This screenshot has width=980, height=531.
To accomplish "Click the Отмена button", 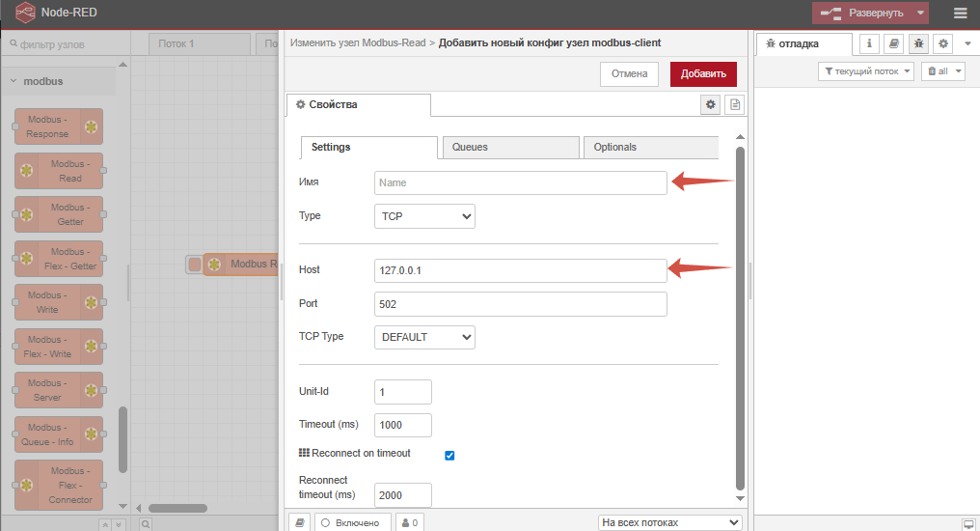I will click(629, 73).
